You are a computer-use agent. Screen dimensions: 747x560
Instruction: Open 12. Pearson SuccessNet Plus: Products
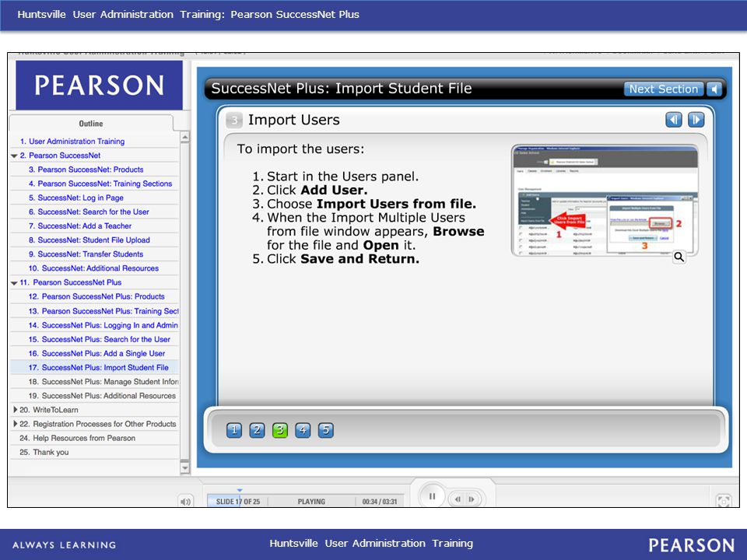coord(96,296)
